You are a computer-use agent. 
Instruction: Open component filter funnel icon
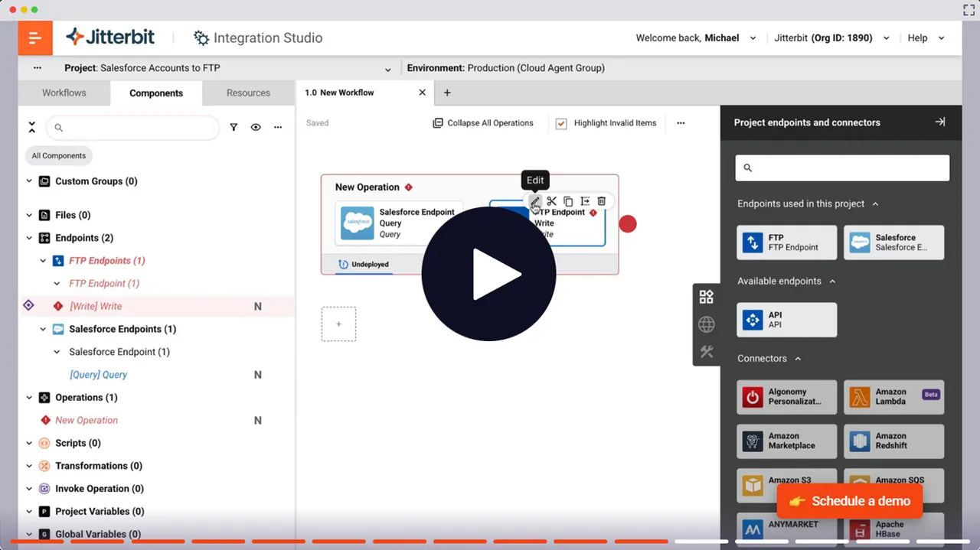pos(234,128)
